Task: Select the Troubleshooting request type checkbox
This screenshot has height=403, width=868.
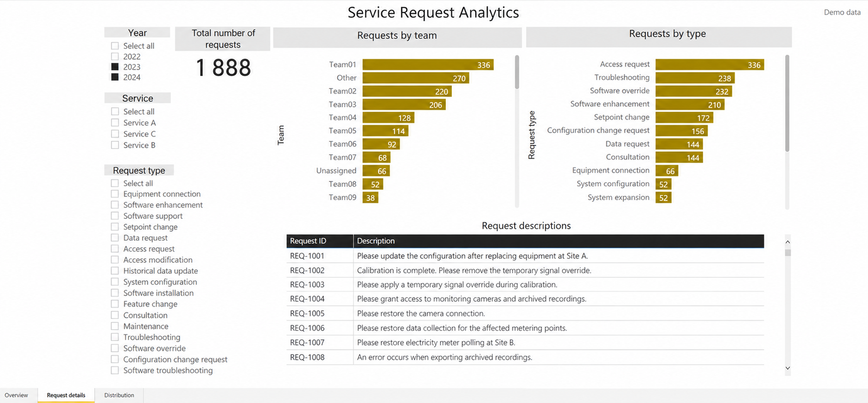Action: pyautogui.click(x=115, y=337)
